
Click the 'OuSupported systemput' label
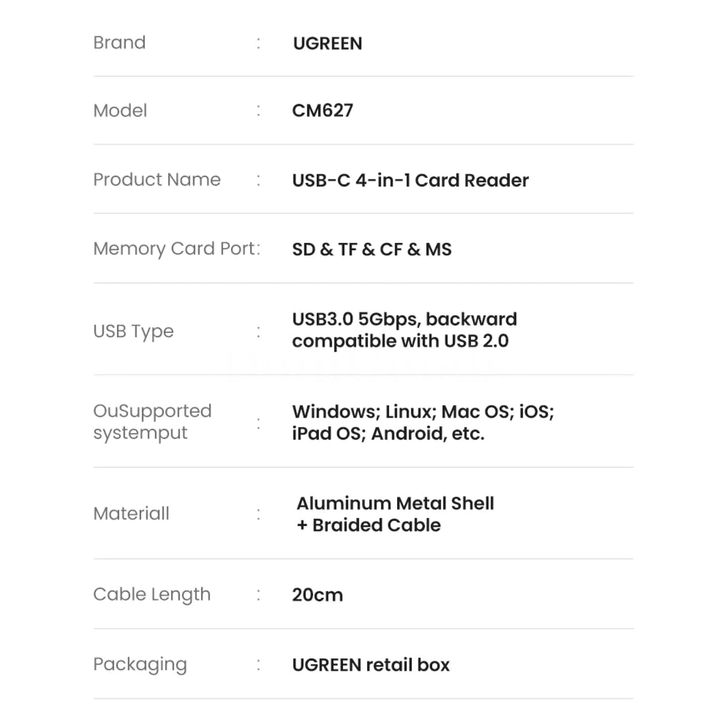pos(152,422)
